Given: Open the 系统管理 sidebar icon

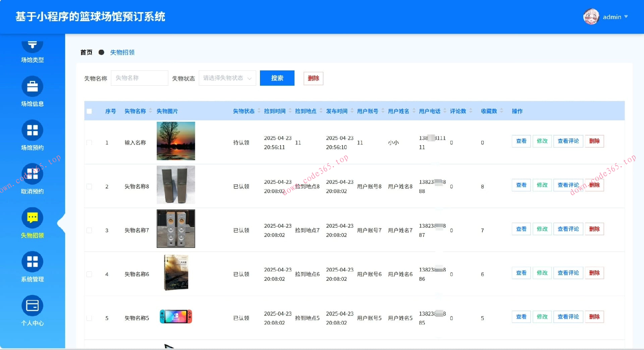Looking at the screenshot, I should coord(32,262).
